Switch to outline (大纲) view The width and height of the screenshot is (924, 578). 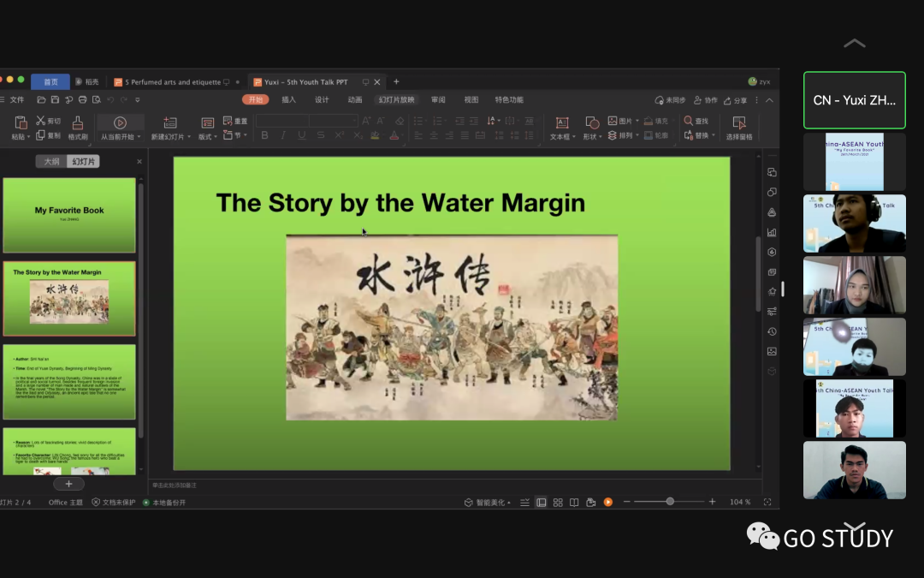pos(51,161)
